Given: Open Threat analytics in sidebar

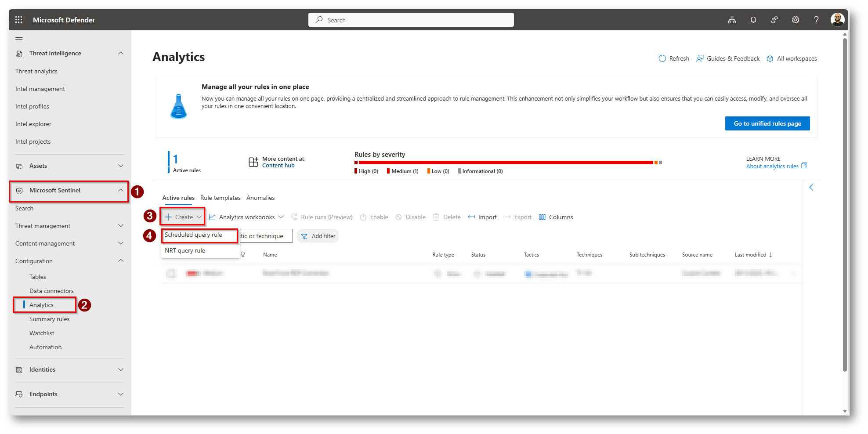Looking at the screenshot, I should pyautogui.click(x=36, y=71).
